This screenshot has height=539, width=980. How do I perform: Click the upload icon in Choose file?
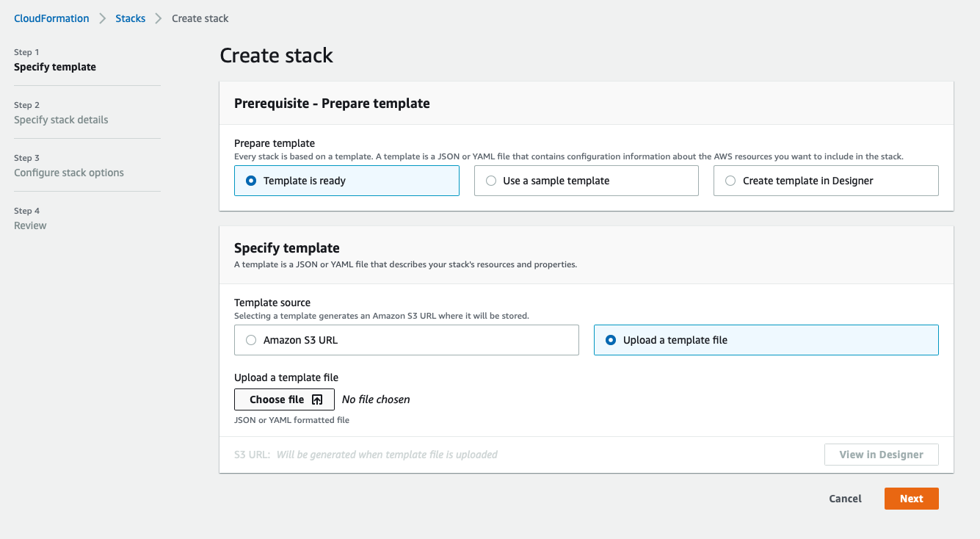click(x=317, y=399)
